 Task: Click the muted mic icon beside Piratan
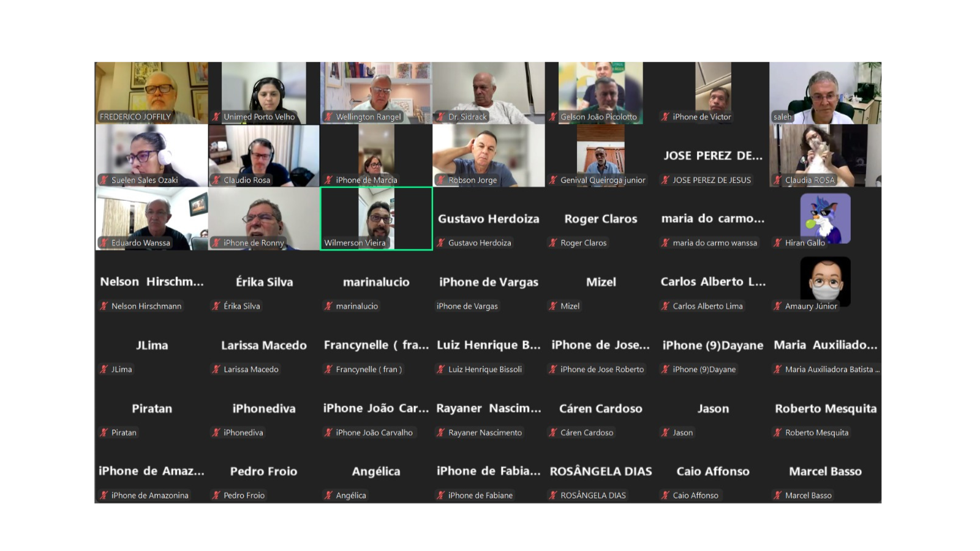pos(104,432)
